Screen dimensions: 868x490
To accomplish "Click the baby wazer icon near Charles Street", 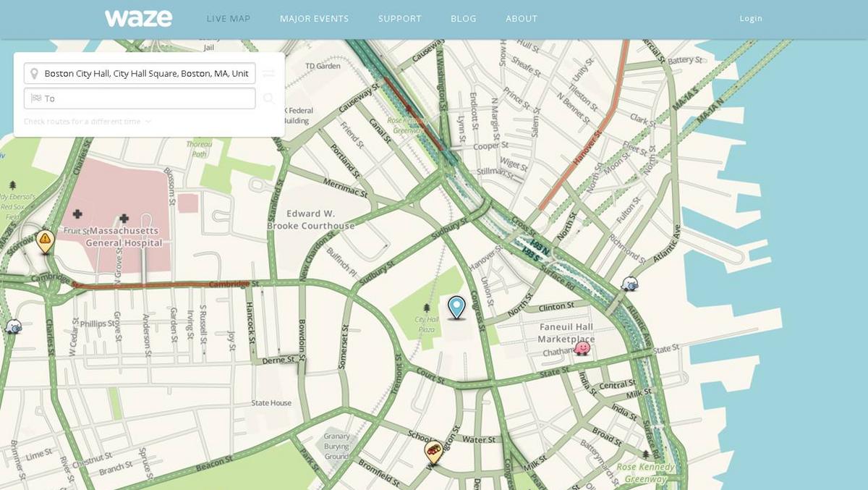I will pyautogui.click(x=14, y=327).
